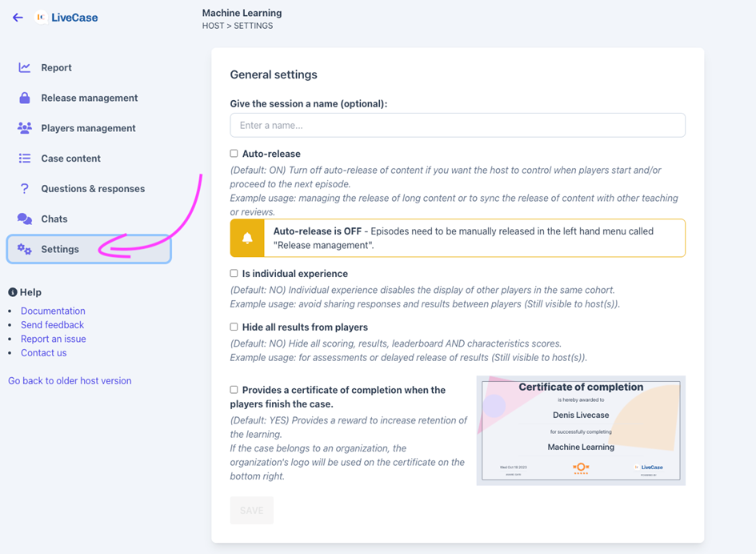Click the Release management lock icon
This screenshot has width=756, height=554.
(x=25, y=98)
